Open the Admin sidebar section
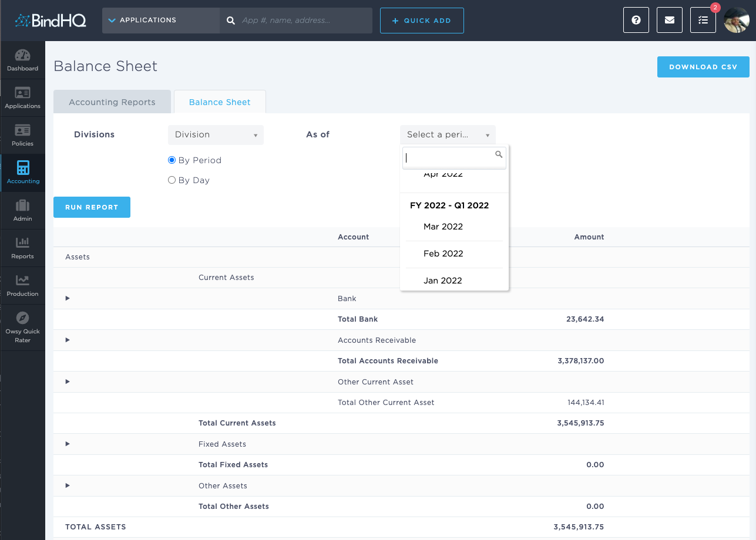The height and width of the screenshot is (540, 756). pos(22,211)
